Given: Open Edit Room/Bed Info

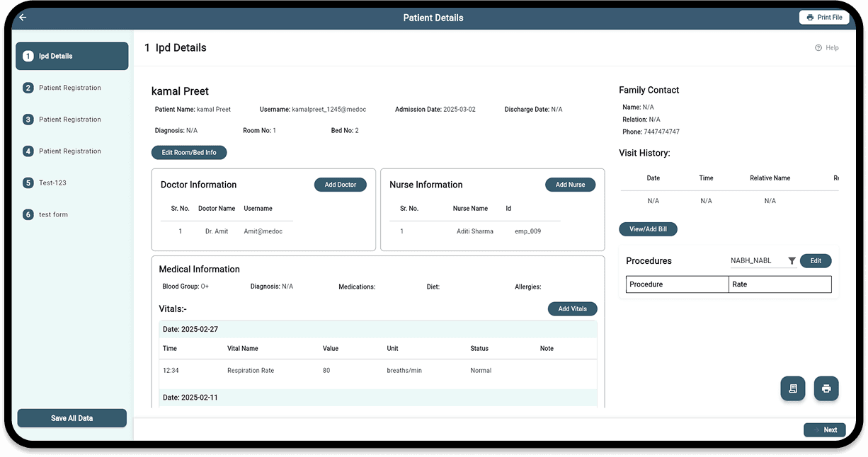Looking at the screenshot, I should [x=189, y=151].
